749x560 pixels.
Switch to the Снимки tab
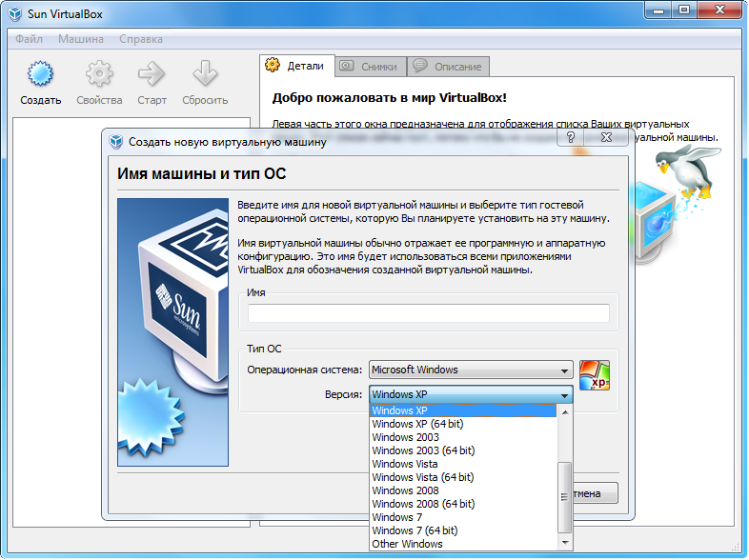click(x=371, y=67)
